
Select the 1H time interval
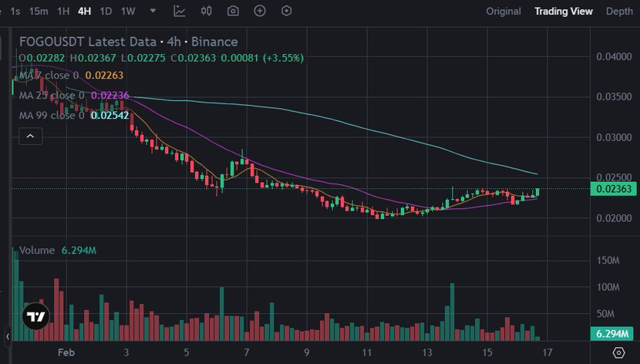pyautogui.click(x=63, y=12)
